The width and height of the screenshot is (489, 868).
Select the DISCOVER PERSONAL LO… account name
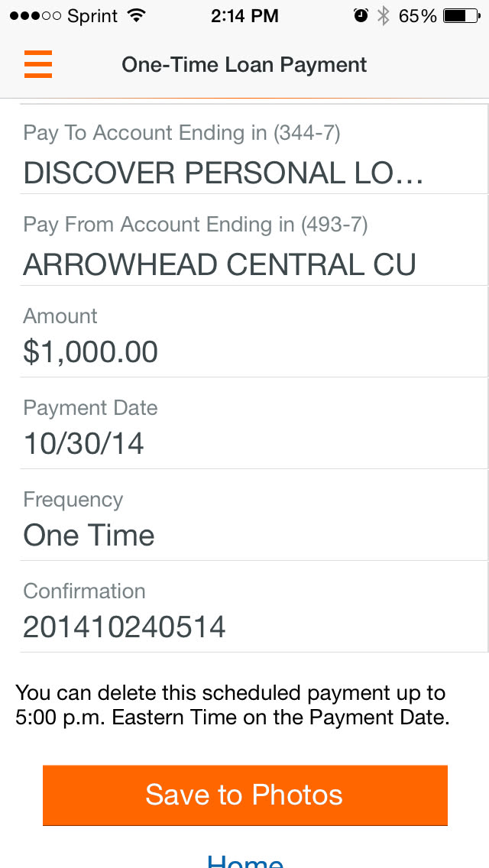click(223, 173)
